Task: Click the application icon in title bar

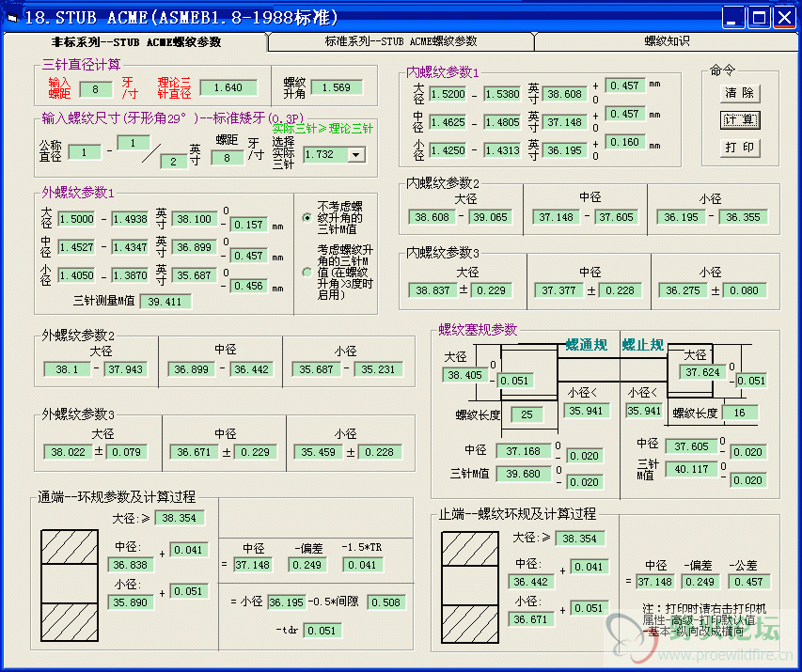Action: coord(12,18)
